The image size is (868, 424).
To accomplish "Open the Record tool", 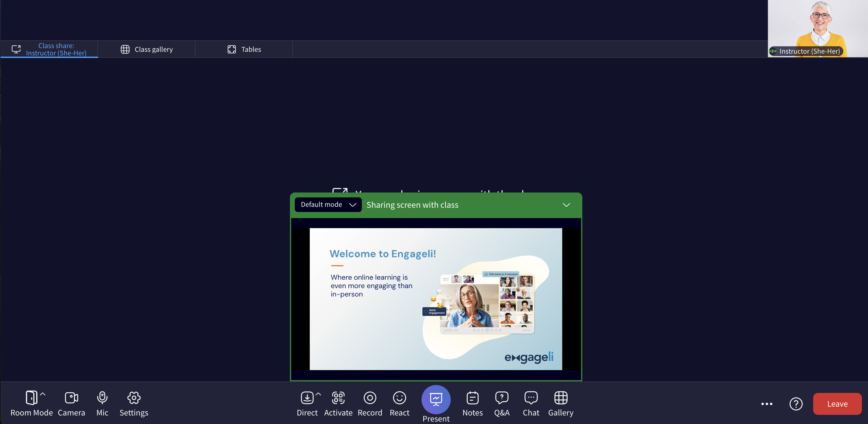I will click(x=370, y=403).
